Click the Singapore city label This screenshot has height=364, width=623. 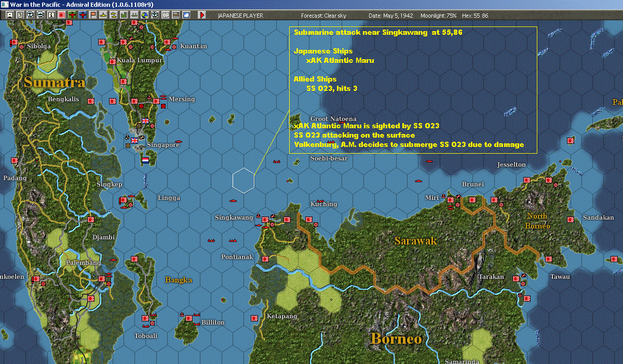(x=163, y=145)
